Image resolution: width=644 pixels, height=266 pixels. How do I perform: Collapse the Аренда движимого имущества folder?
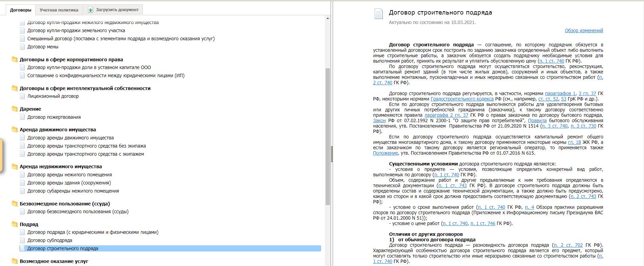[15, 130]
